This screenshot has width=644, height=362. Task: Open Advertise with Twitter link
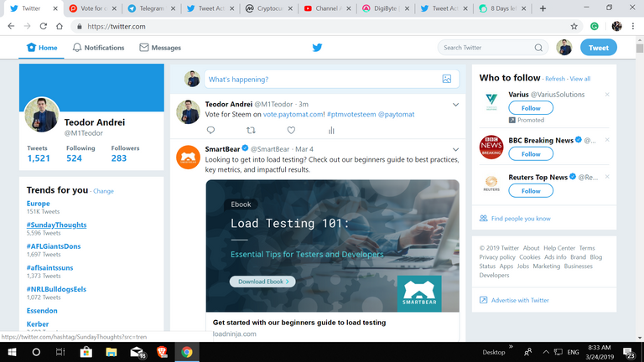(x=520, y=300)
